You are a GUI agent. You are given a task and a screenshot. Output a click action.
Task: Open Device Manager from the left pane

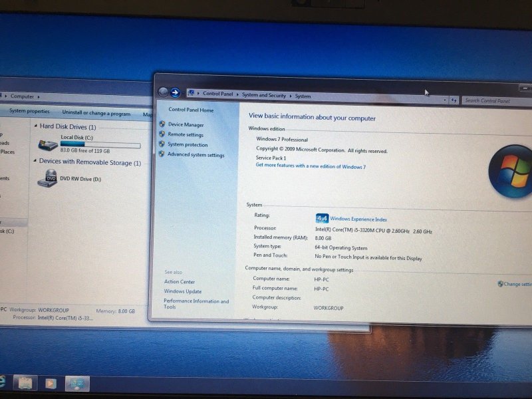186,125
